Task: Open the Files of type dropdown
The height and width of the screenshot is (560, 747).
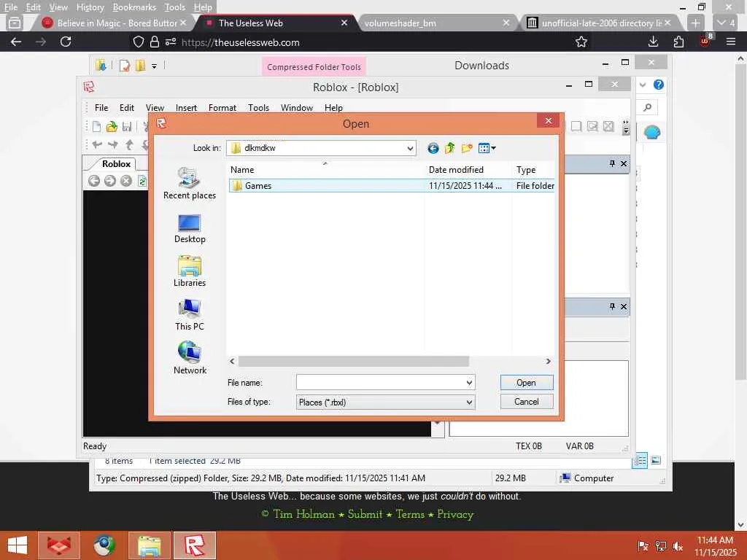Action: click(385, 402)
